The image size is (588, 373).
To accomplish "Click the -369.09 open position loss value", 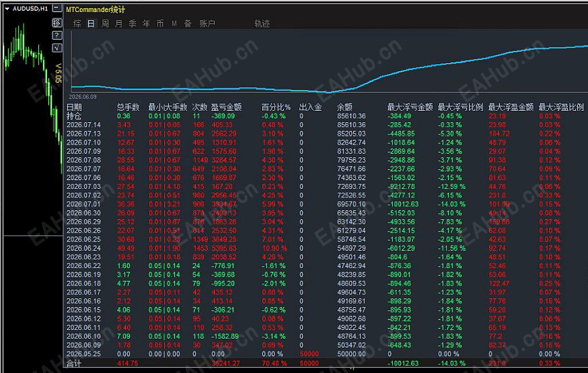I will pyautogui.click(x=223, y=116).
